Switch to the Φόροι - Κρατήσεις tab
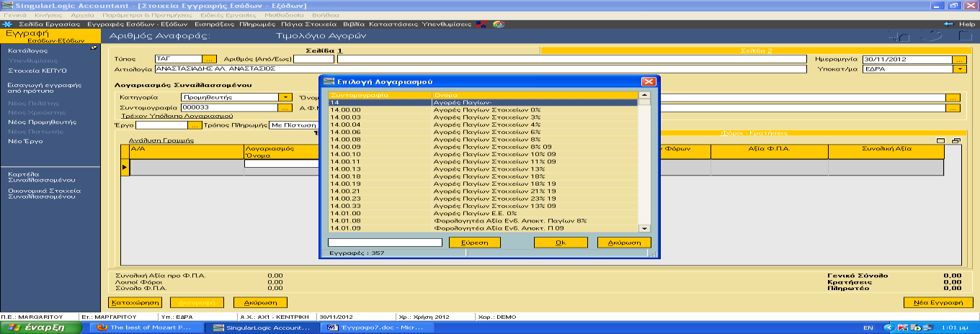The width and height of the screenshot is (980, 334). 754,133
